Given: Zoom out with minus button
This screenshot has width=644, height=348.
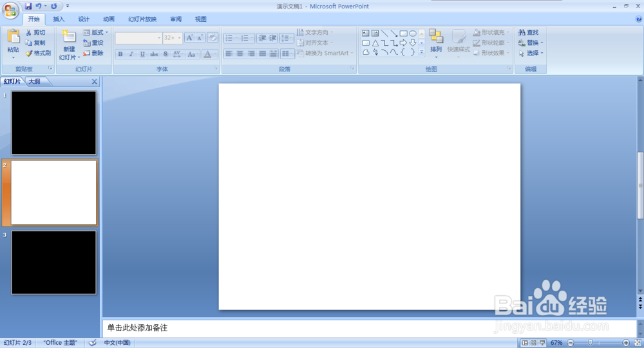Looking at the screenshot, I should (571, 343).
